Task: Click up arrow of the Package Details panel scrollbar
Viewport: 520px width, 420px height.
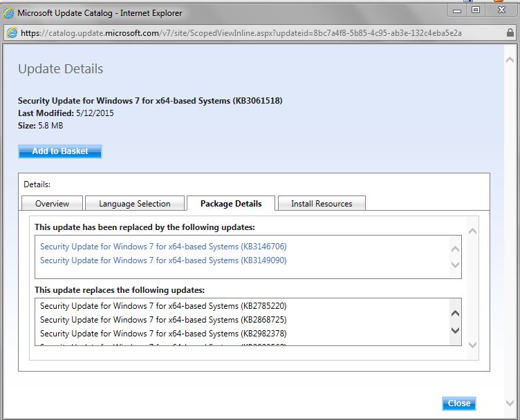Action: click(473, 231)
